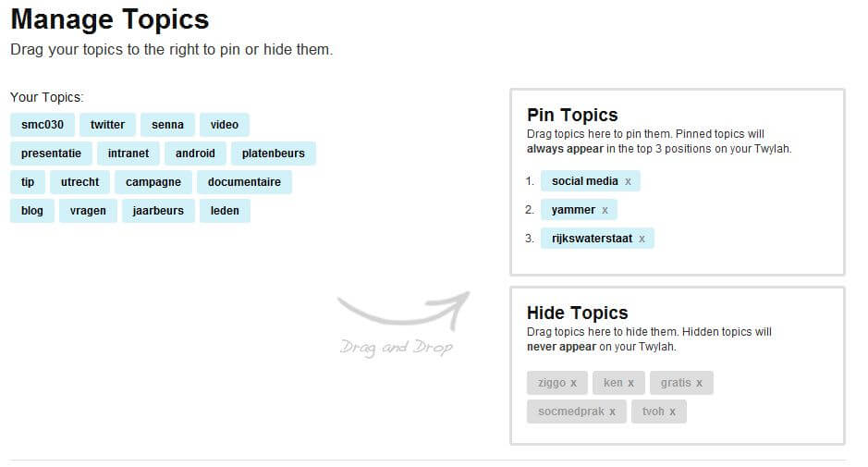This screenshot has width=868, height=467.
Task: Click the 'platenbeurs' topic tag
Action: coord(273,154)
